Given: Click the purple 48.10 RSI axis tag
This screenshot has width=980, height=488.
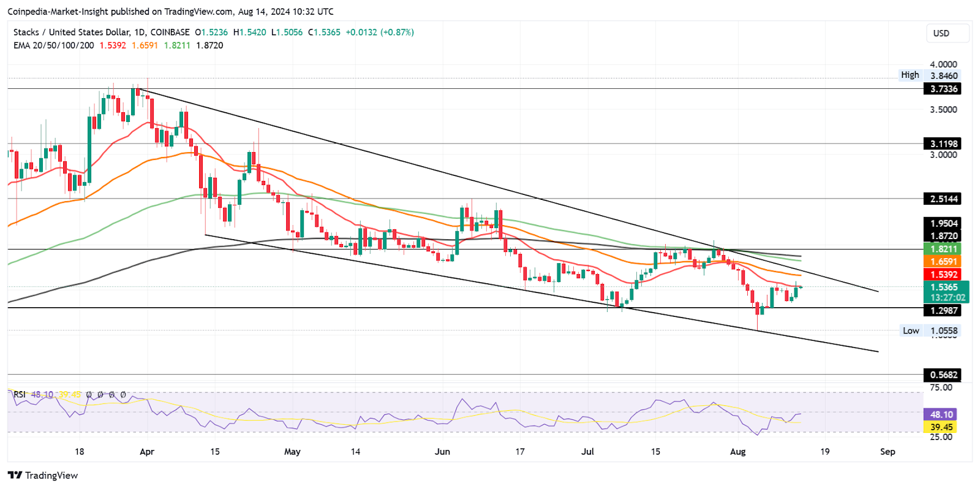Looking at the screenshot, I should click(x=940, y=414).
